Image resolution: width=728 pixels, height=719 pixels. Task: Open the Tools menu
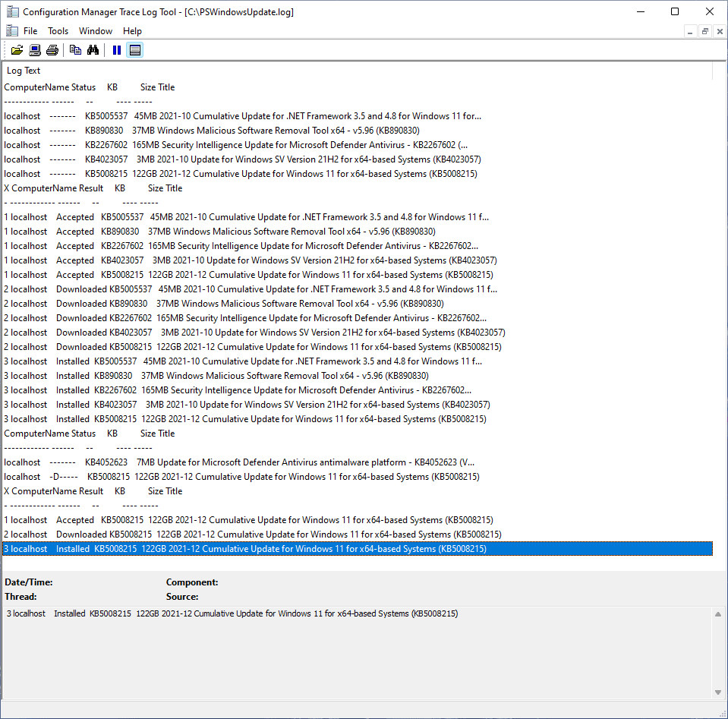click(x=58, y=31)
